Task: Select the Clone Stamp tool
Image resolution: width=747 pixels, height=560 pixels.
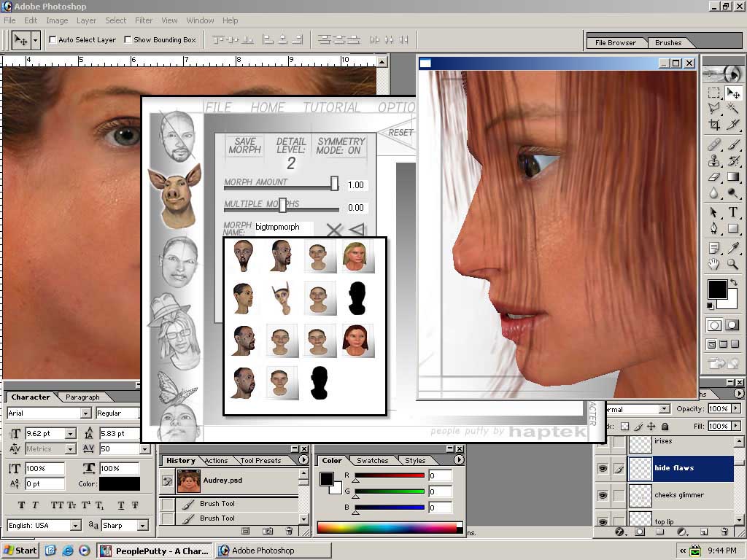Action: (713, 160)
